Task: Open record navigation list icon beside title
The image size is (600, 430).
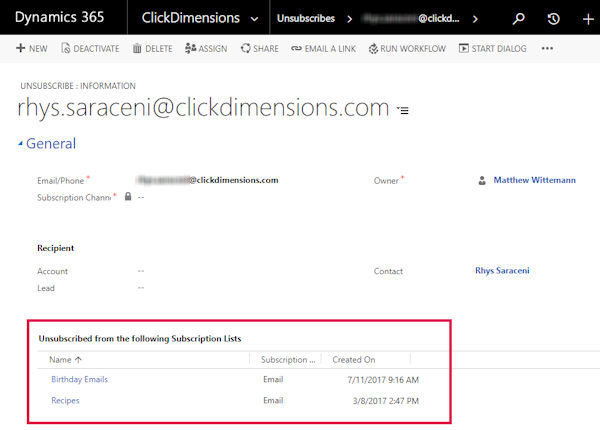Action: 403,110
